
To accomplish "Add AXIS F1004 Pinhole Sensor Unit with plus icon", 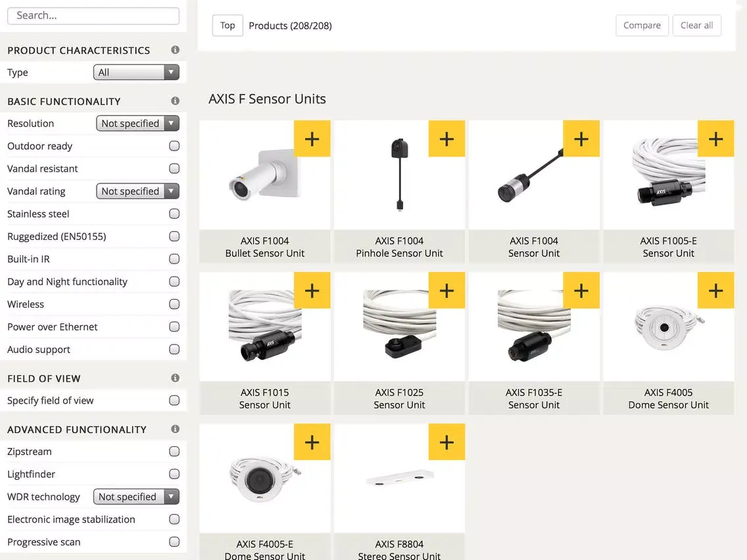I will coord(446,139).
